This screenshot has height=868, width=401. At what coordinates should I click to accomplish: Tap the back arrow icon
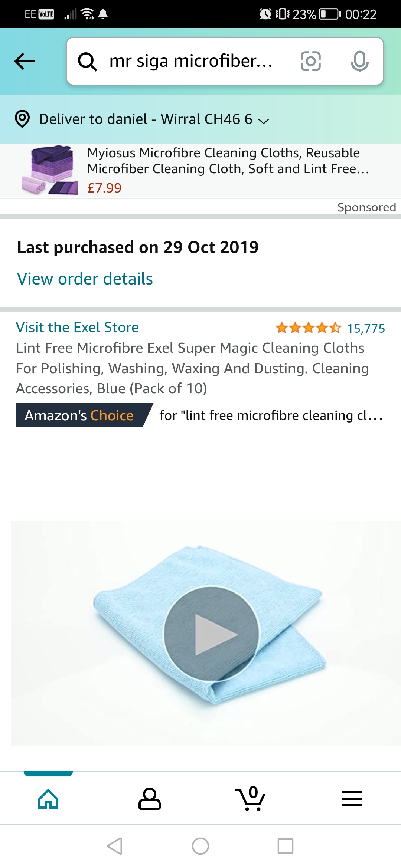(25, 61)
